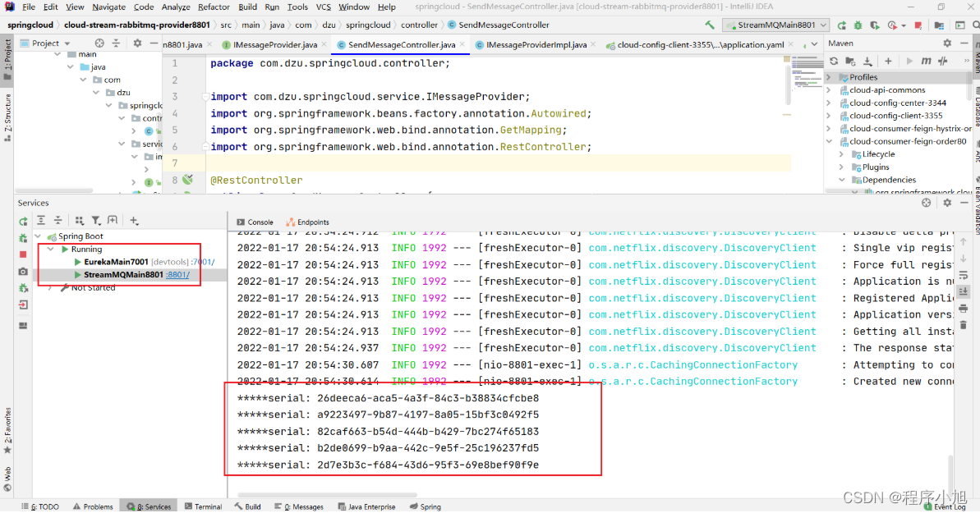Open the Run Anything icon
This screenshot has height=513, width=980.
click(x=960, y=25)
